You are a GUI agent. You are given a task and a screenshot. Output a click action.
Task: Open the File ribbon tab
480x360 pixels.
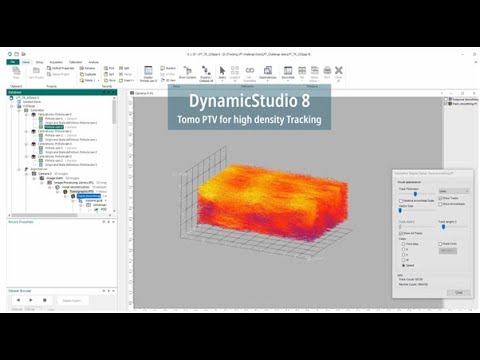[x=13, y=62]
